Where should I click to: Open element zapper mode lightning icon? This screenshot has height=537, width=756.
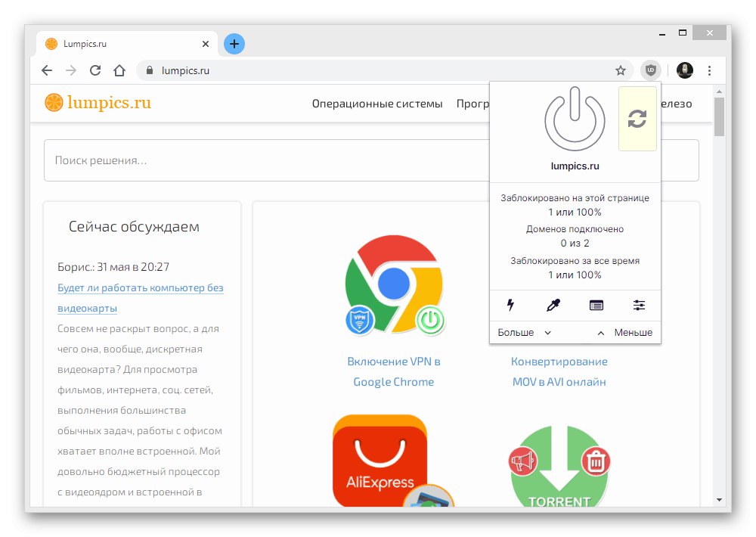point(510,305)
